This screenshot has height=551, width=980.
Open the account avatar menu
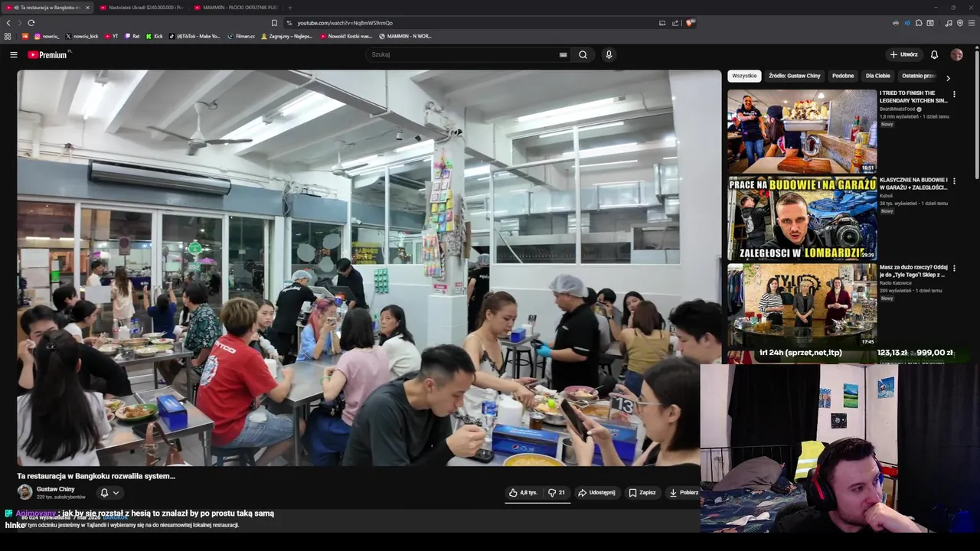[x=956, y=54]
